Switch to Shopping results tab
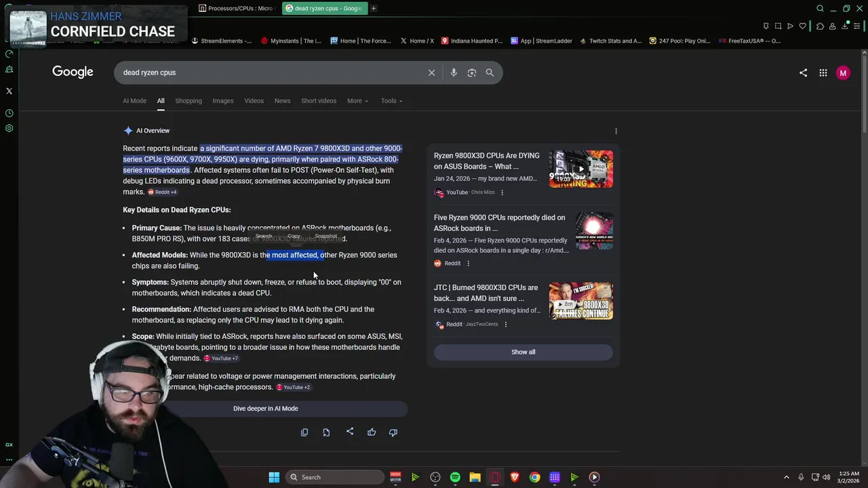 click(189, 101)
